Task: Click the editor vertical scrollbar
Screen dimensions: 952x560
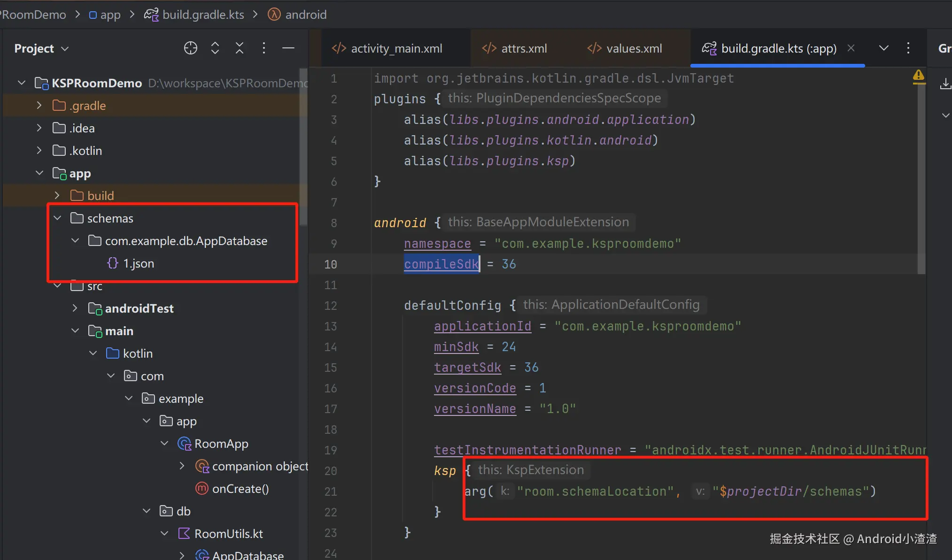Action: [921, 178]
